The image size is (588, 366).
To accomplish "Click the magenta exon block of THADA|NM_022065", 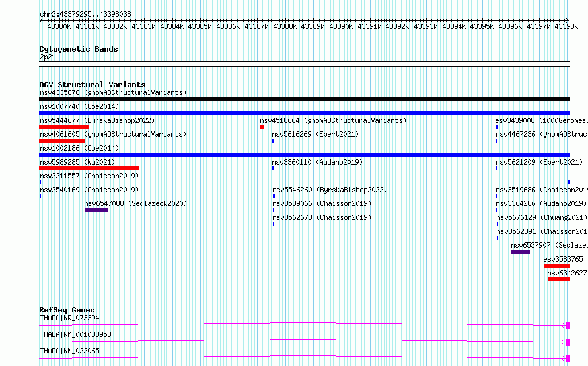I will coord(568,359).
